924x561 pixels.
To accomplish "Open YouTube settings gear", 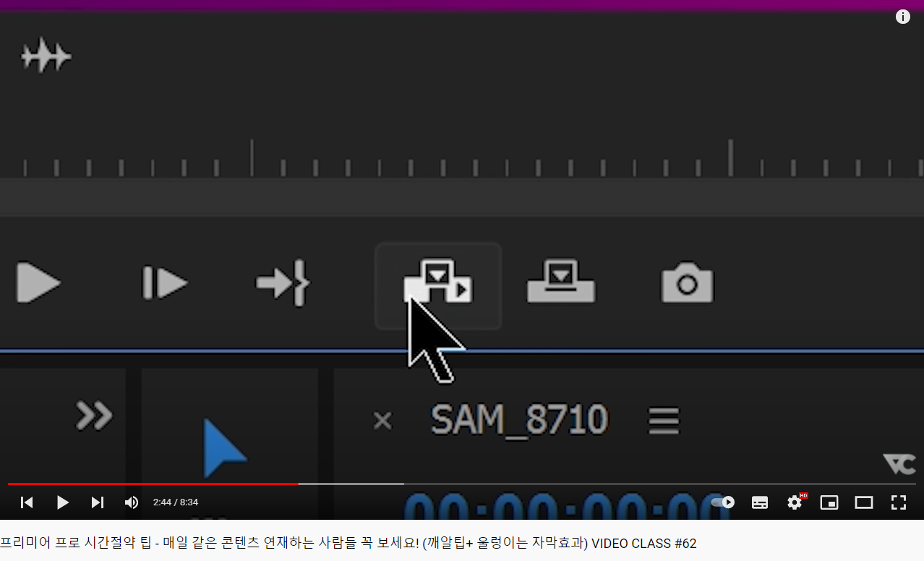I will [795, 502].
